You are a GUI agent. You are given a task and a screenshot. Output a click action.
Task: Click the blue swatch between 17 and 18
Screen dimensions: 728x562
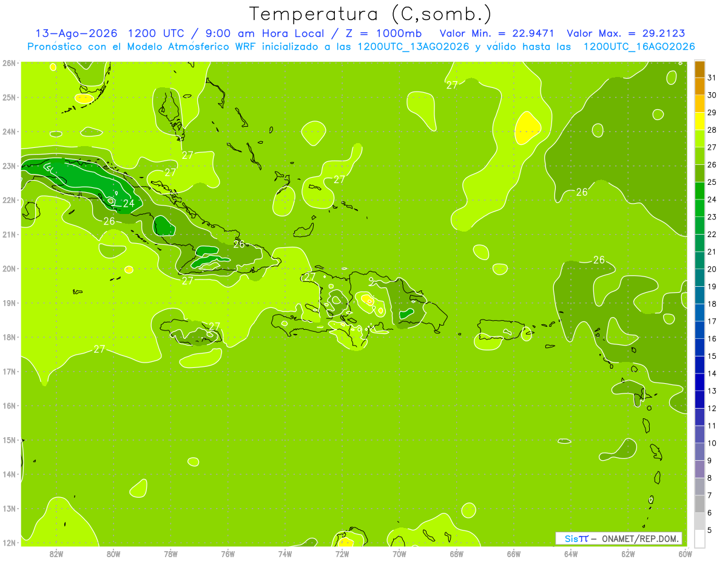(699, 312)
